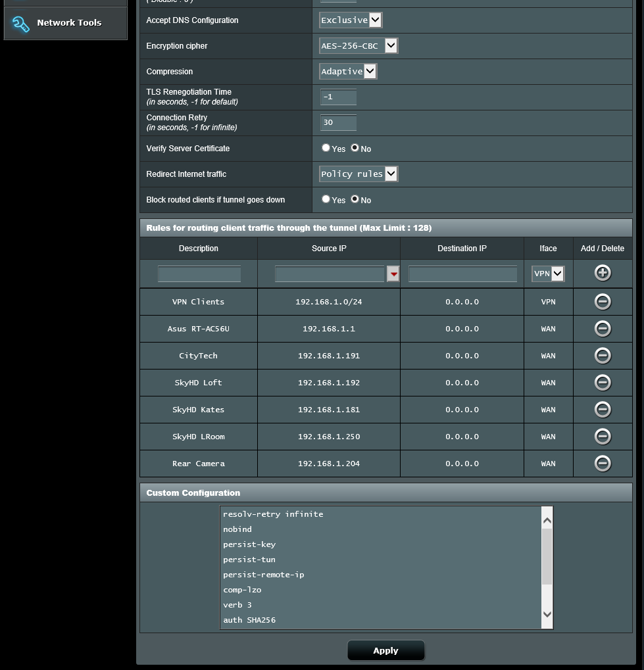This screenshot has width=644, height=670.
Task: Select No for Block routed clients
Action: point(355,199)
